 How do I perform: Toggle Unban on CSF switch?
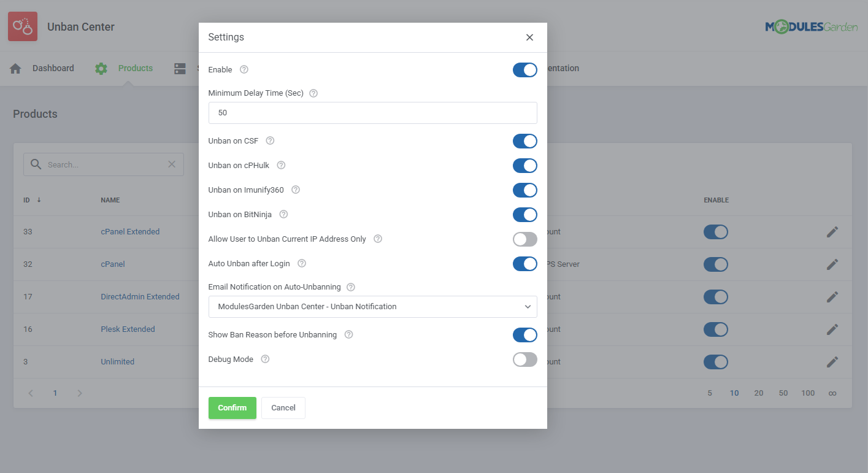tap(525, 141)
